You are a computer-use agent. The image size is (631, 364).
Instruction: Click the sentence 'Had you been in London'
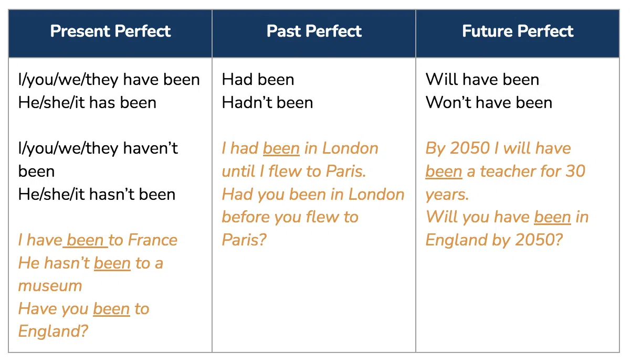[313, 194]
